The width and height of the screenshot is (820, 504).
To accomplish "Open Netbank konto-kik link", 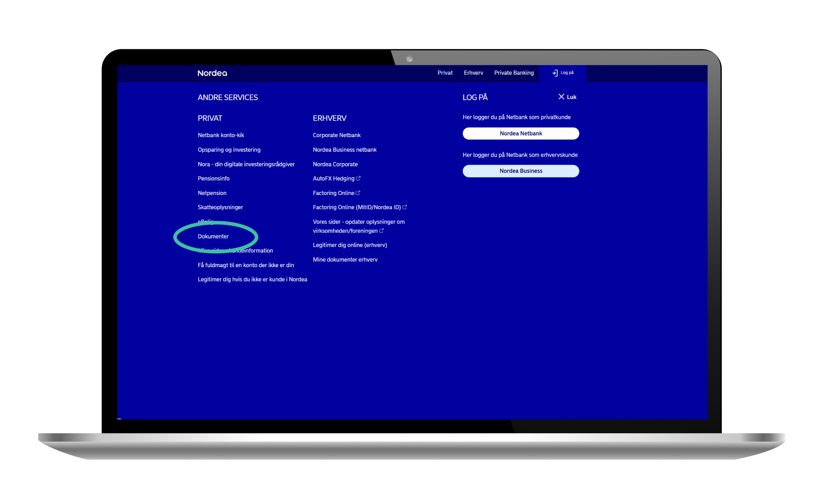I will pos(221,135).
